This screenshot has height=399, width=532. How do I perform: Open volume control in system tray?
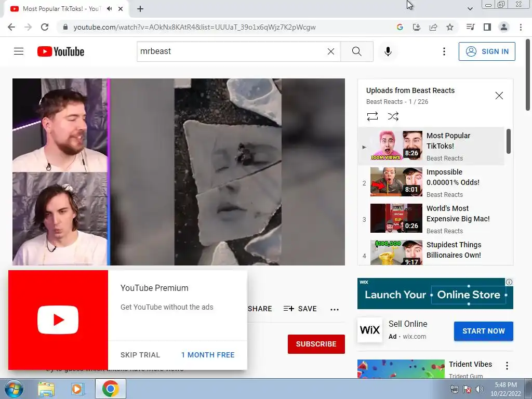(479, 389)
